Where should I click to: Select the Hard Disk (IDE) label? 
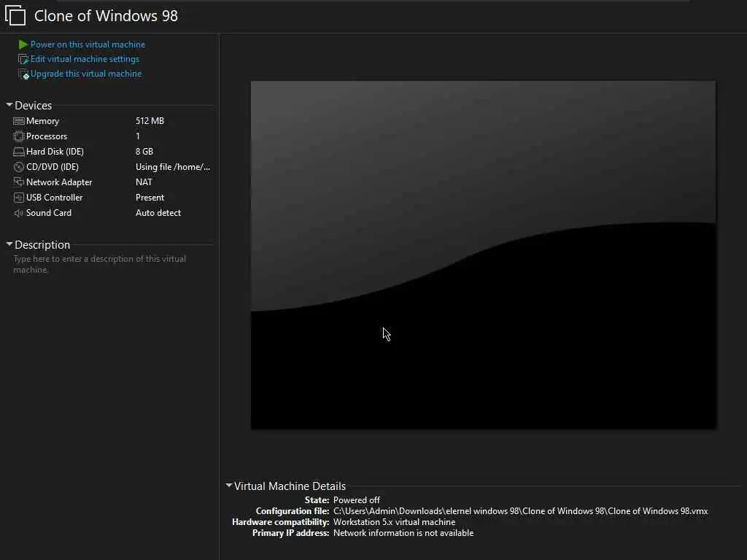point(55,152)
